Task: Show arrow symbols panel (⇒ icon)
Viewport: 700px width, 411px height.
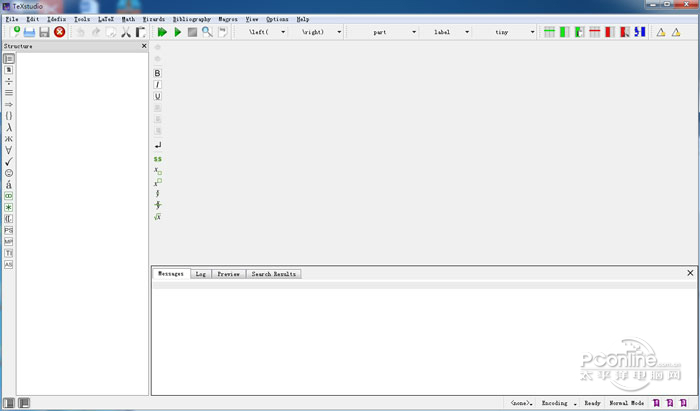Action: (8, 104)
